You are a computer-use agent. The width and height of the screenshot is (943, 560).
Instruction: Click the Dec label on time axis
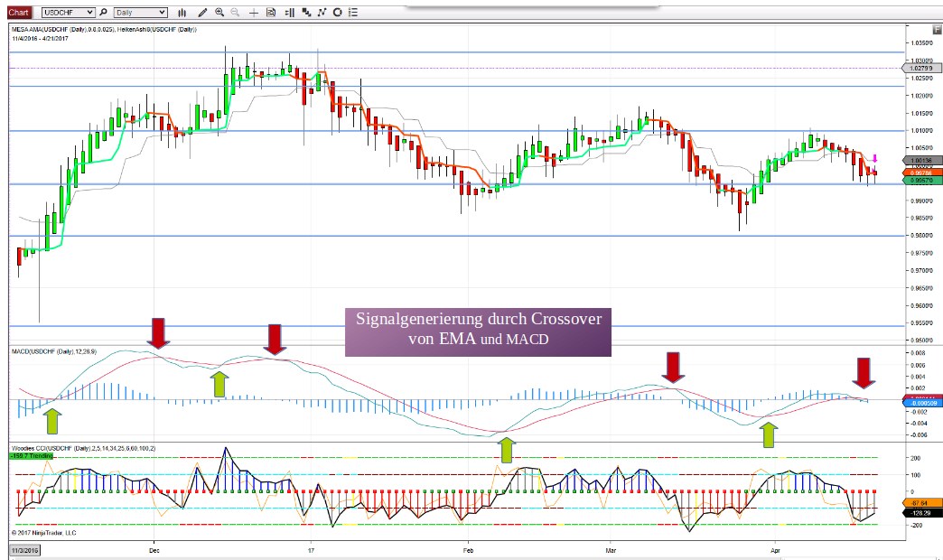(x=154, y=550)
